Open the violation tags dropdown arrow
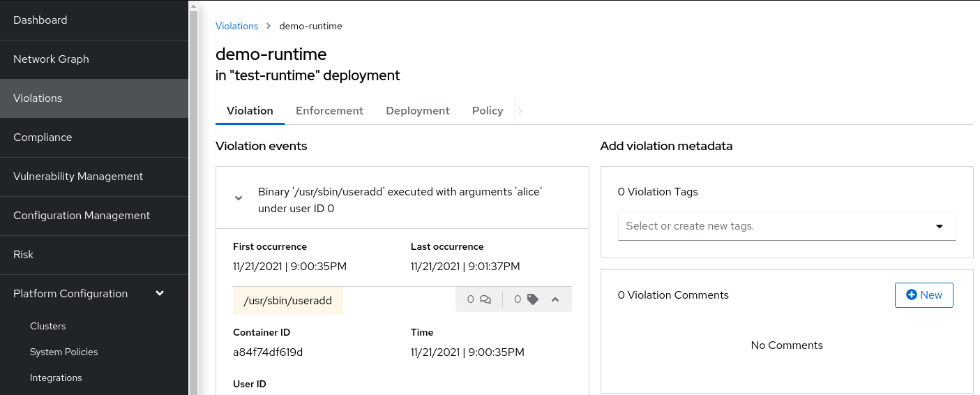980x395 pixels. [x=939, y=226]
